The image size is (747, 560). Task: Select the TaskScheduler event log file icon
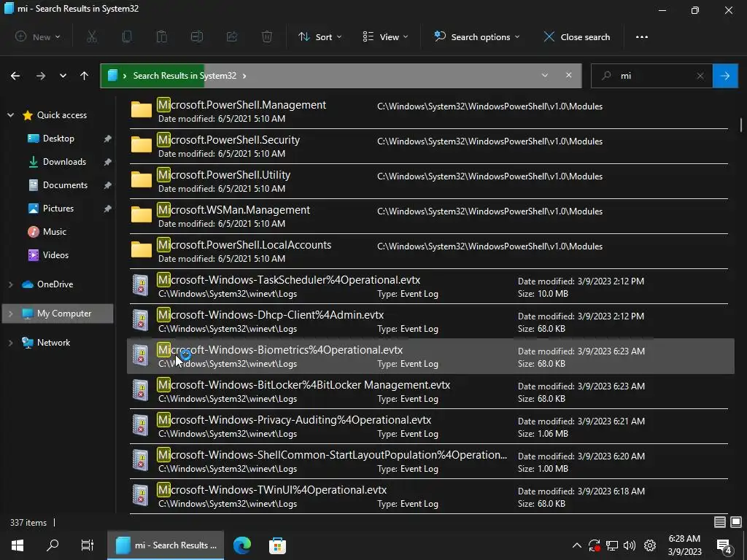pyautogui.click(x=141, y=286)
